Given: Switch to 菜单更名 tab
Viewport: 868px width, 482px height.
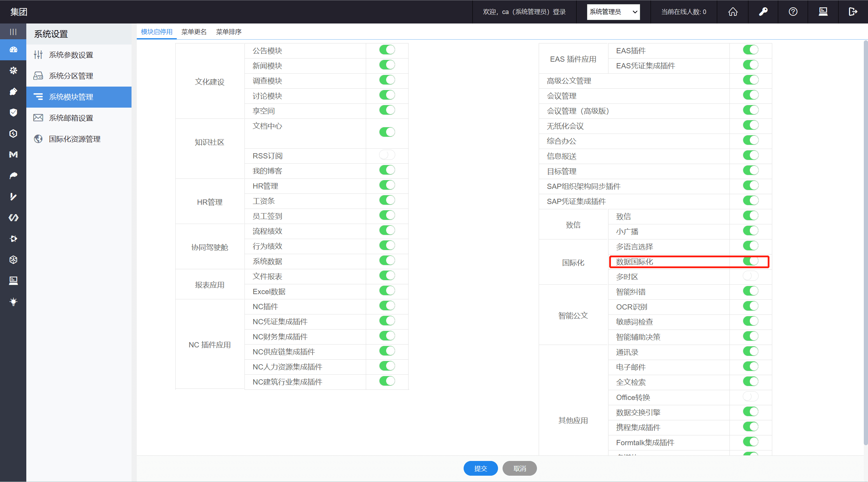Looking at the screenshot, I should pyautogui.click(x=194, y=32).
